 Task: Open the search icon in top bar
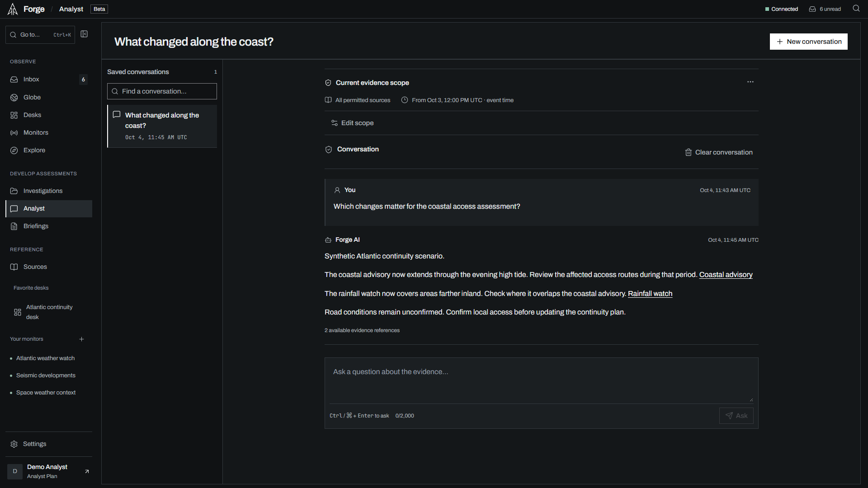tap(856, 9)
